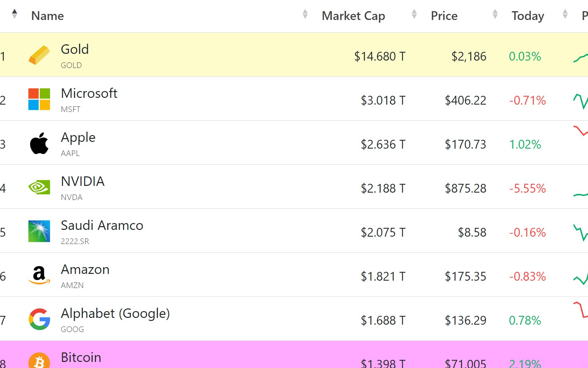Click the Market Cap column header

[x=353, y=16]
